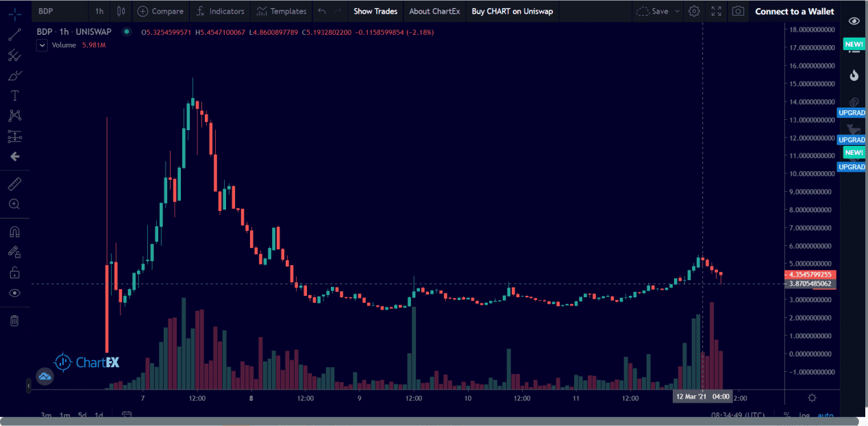This screenshot has width=868, height=426.
Task: Open the 1h interval dropdown
Action: pyautogui.click(x=99, y=11)
